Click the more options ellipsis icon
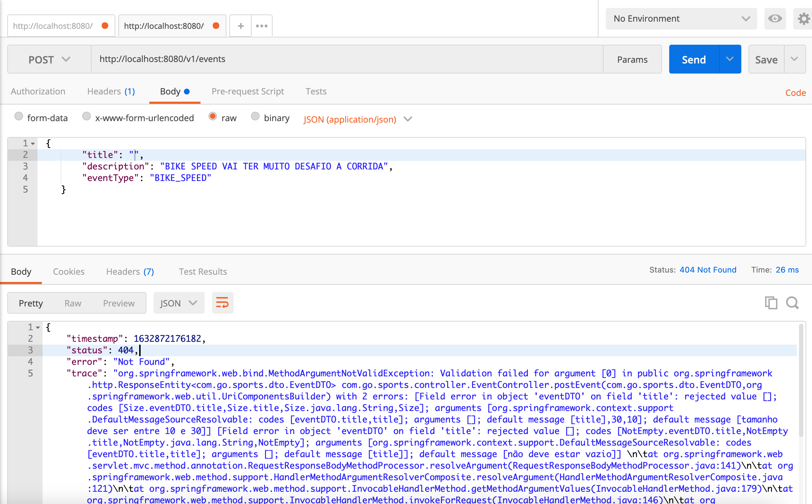812x504 pixels. coord(262,25)
